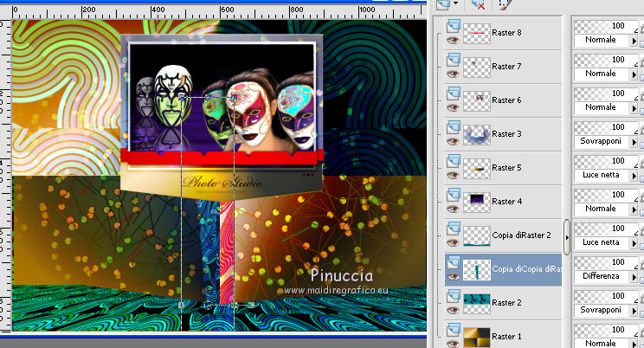Open Normale blend mode arrow for Raster 6
Screen dimensions: 644x348
coord(634,107)
